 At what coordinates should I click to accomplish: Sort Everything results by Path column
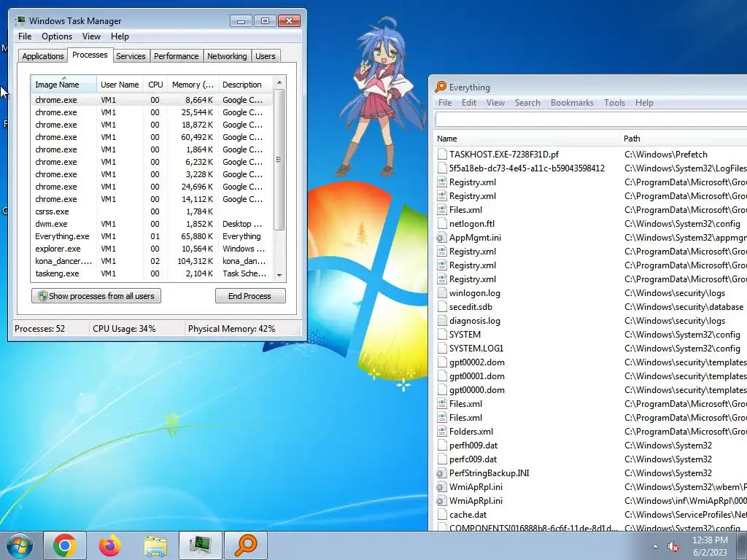click(x=684, y=139)
